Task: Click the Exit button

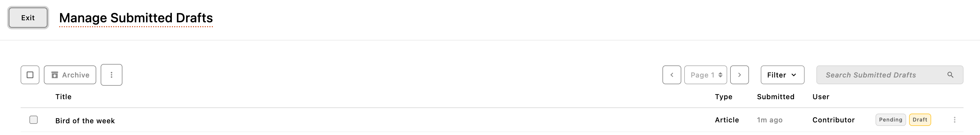Action: tap(28, 18)
